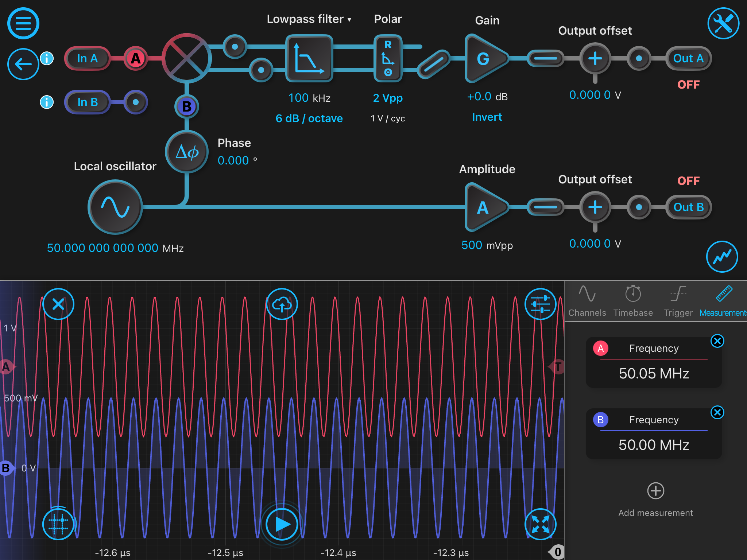Open the wrench settings tools icon
Viewport: 747px width, 560px height.
click(x=723, y=23)
